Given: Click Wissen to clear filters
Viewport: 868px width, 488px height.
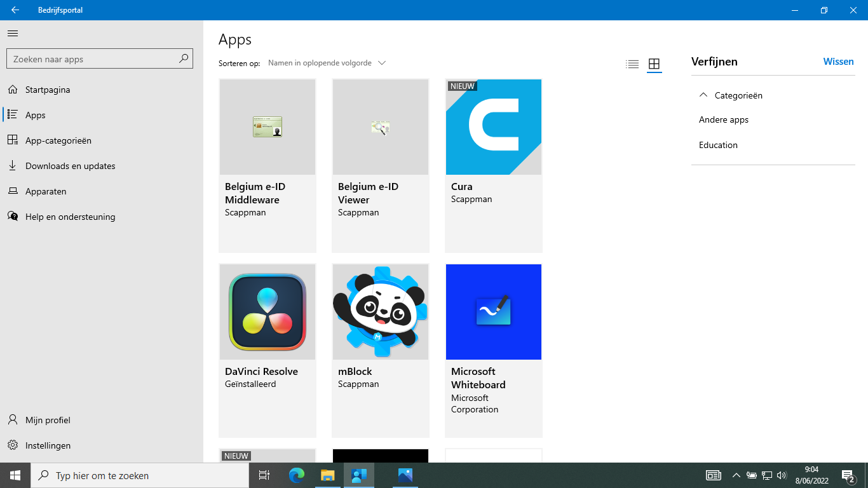Looking at the screenshot, I should [x=838, y=62].
